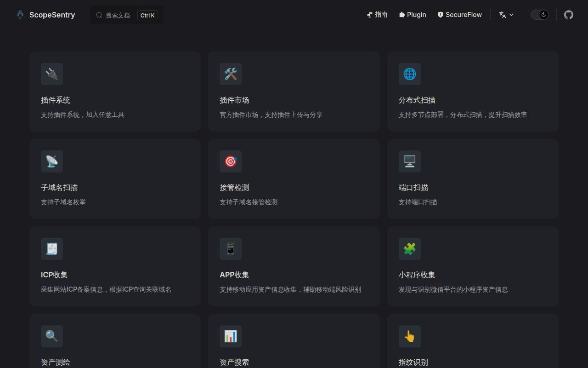
Task: Click the receipt icon for ICP收集
Action: [x=52, y=249]
